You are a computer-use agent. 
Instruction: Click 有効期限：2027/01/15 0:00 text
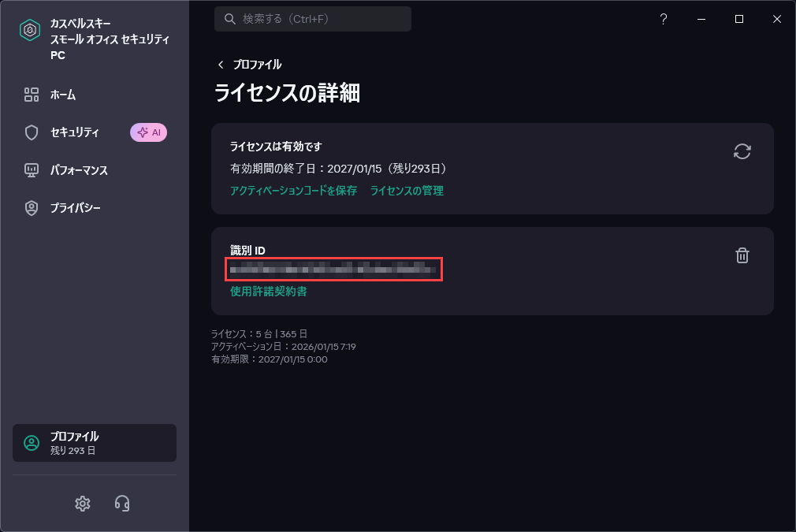pyautogui.click(x=270, y=359)
